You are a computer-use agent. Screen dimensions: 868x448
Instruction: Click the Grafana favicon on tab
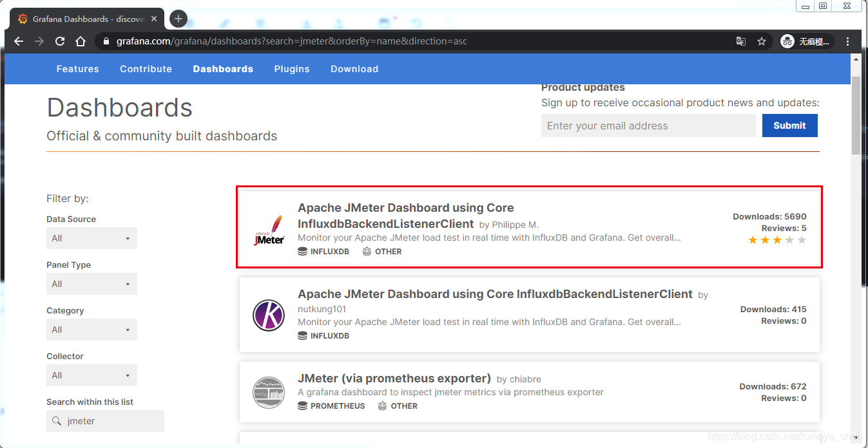click(x=23, y=19)
